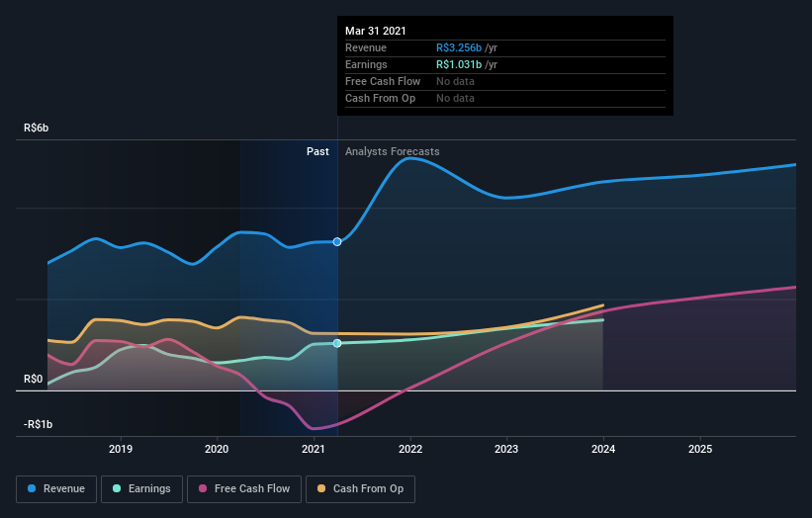812x518 pixels.
Task: Click the 2025 x-axis label
Action: tap(700, 449)
